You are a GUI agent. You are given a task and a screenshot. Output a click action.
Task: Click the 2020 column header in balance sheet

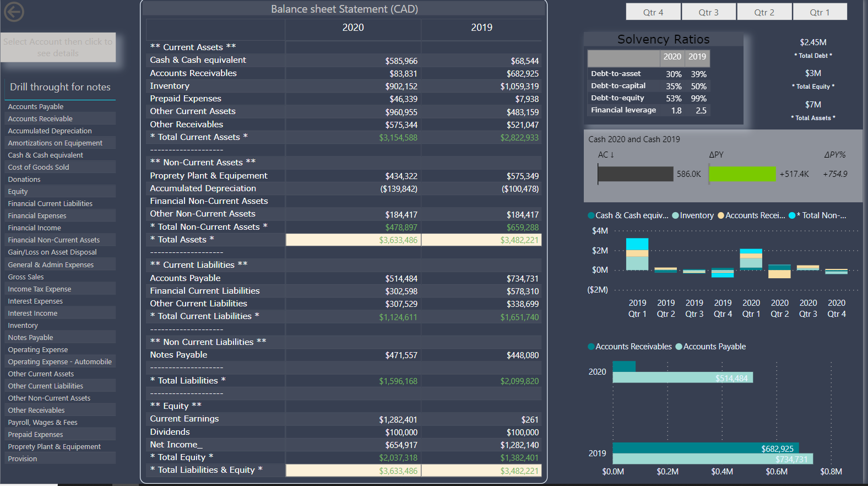[353, 28]
